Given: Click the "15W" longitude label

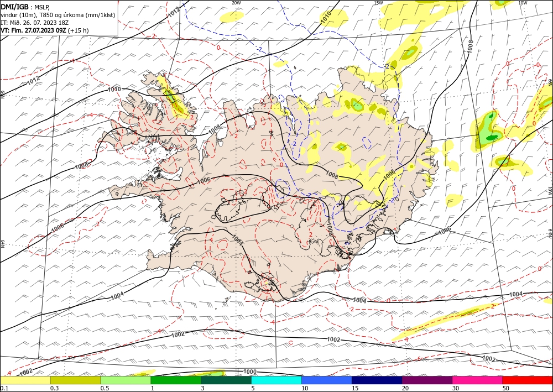Looking at the screenshot, I should [x=378, y=3].
